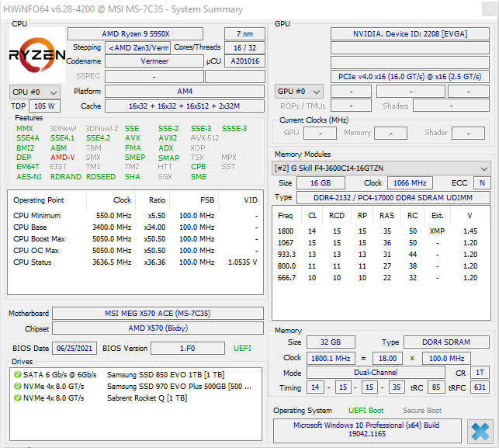Click the Ryzen CPU logo

click(37, 55)
